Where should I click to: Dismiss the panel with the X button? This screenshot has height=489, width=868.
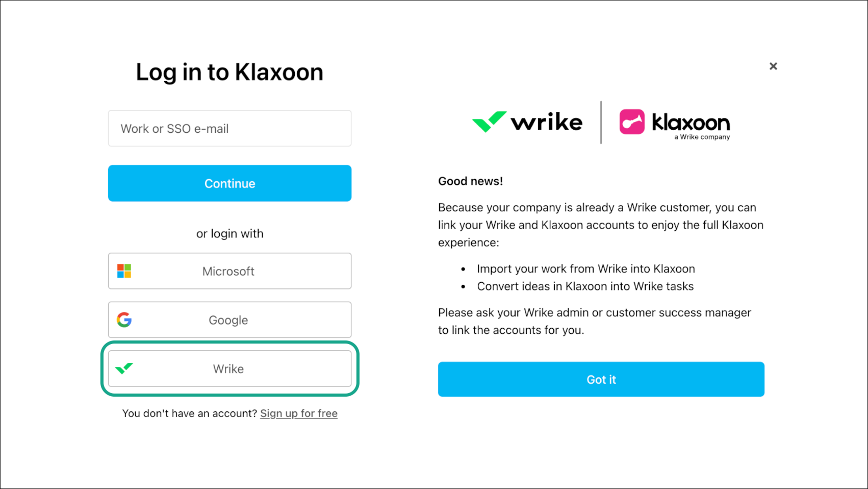click(773, 66)
